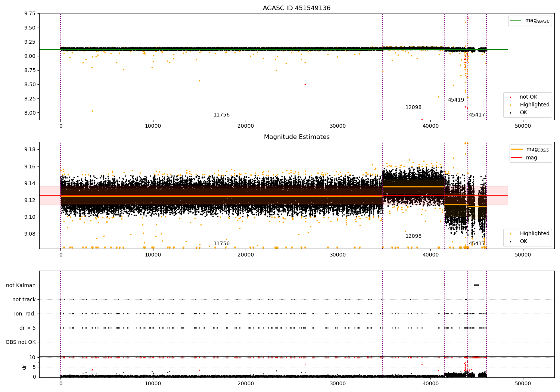The width and height of the screenshot is (560, 392).
Task: Click the plot title AGASC ID 451549136
Action: [296, 8]
